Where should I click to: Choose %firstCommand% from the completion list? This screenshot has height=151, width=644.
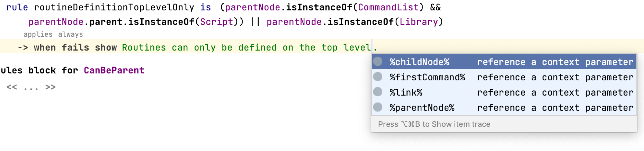pos(427,77)
